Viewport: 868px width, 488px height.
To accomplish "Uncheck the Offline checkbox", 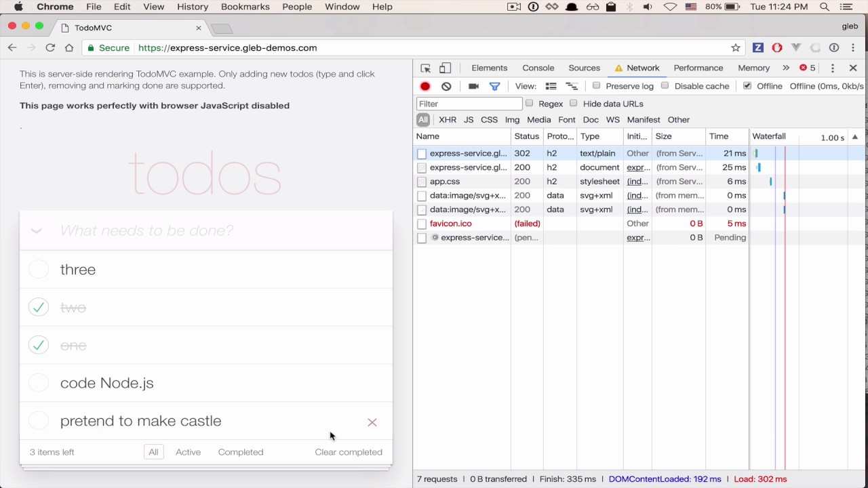I will 747,86.
